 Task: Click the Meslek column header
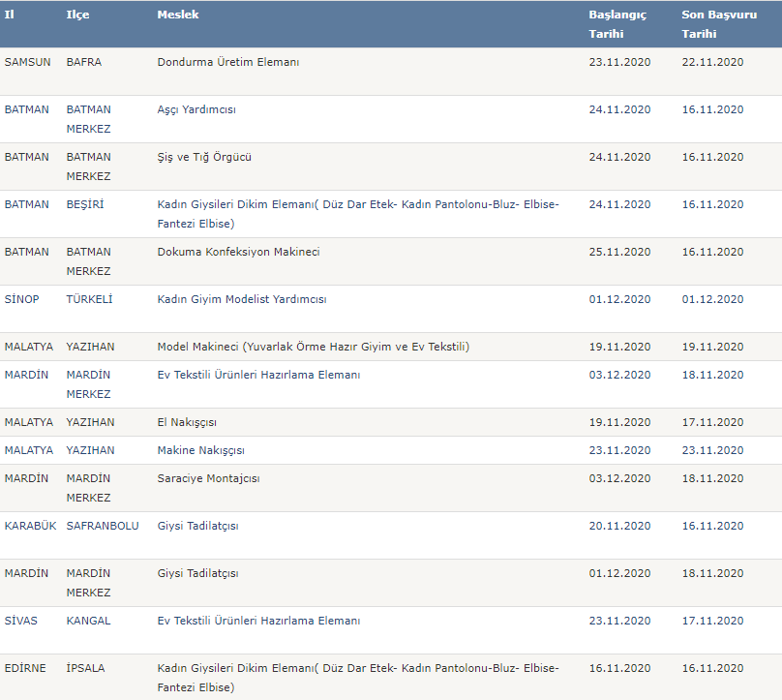[177, 15]
